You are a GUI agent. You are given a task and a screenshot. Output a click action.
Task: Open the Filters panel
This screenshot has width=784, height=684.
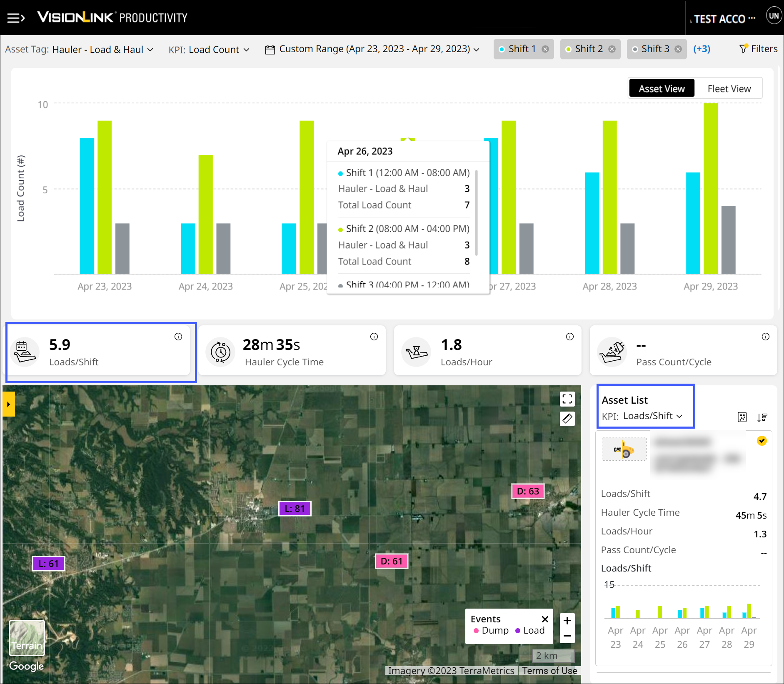tap(759, 49)
